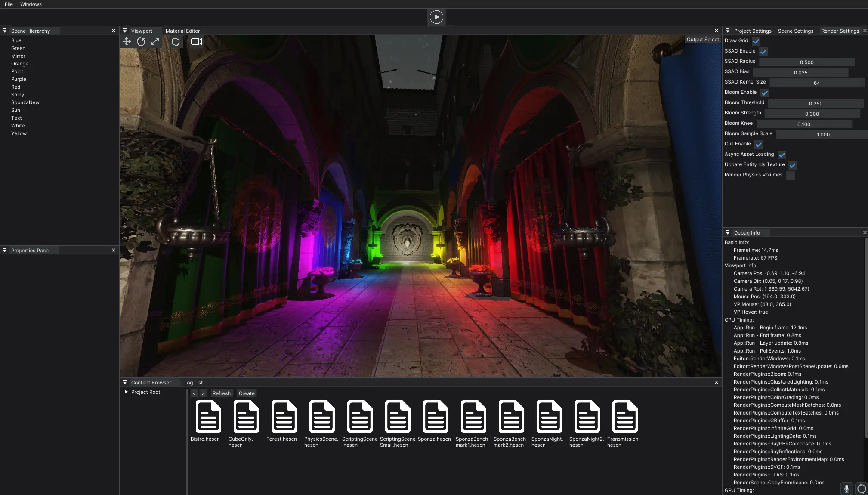Select the scale gizmo tool
868x495 pixels.
coord(155,42)
